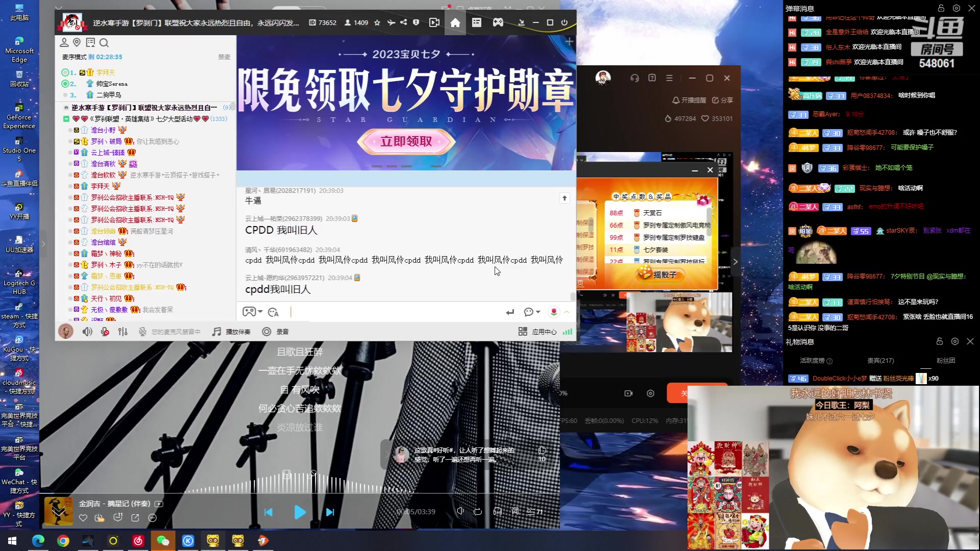Screen dimensions: 980x551
Task: Seek on the KuGou playback progress bar
Action: 300,493
